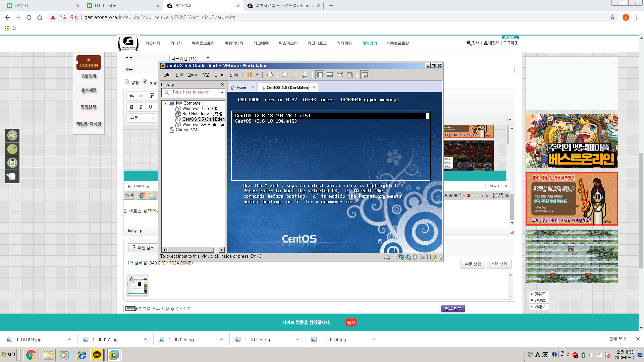Revert VM to previous snapshot
Screen dimensions: 644x362
click(295, 75)
